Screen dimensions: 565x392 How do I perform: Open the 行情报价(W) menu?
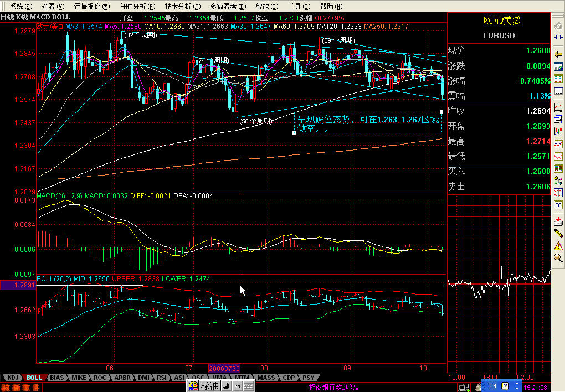coord(92,7)
